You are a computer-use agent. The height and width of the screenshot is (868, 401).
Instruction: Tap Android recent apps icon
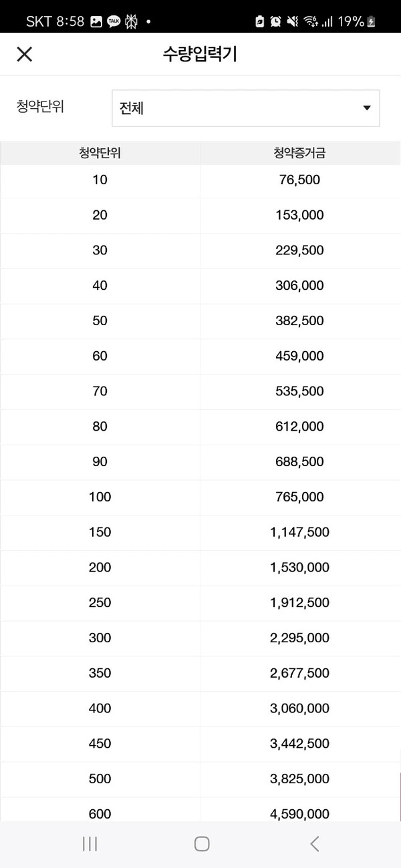coord(90,843)
